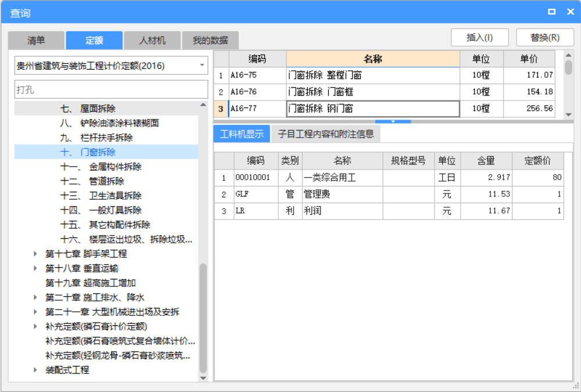Select row A16-77 code cell
581x392 pixels.
coord(257,109)
